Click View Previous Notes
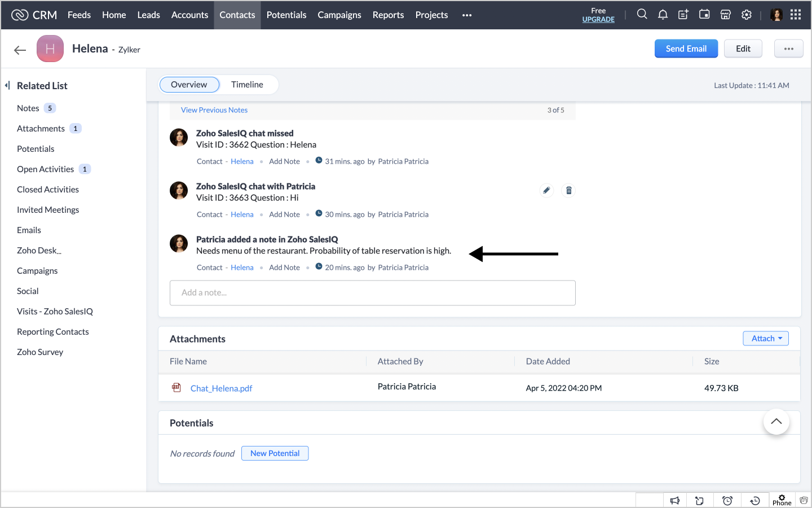Viewport: 812px width, 508px height. (214, 110)
